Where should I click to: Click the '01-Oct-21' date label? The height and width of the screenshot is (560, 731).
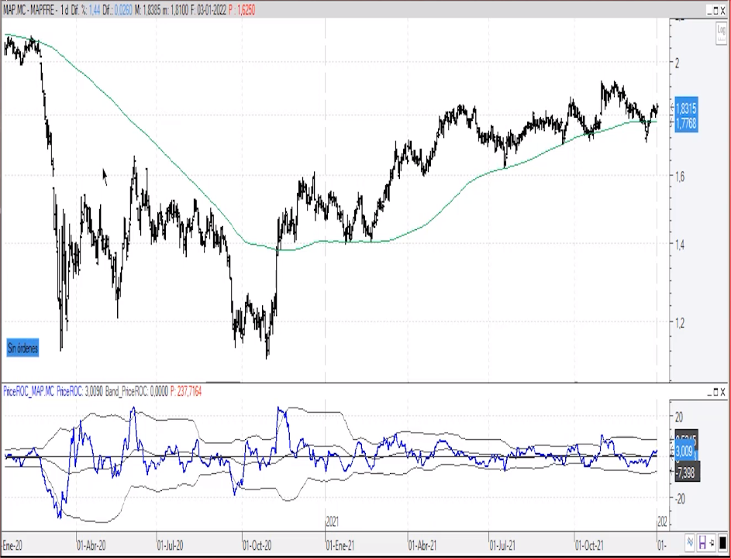click(589, 545)
